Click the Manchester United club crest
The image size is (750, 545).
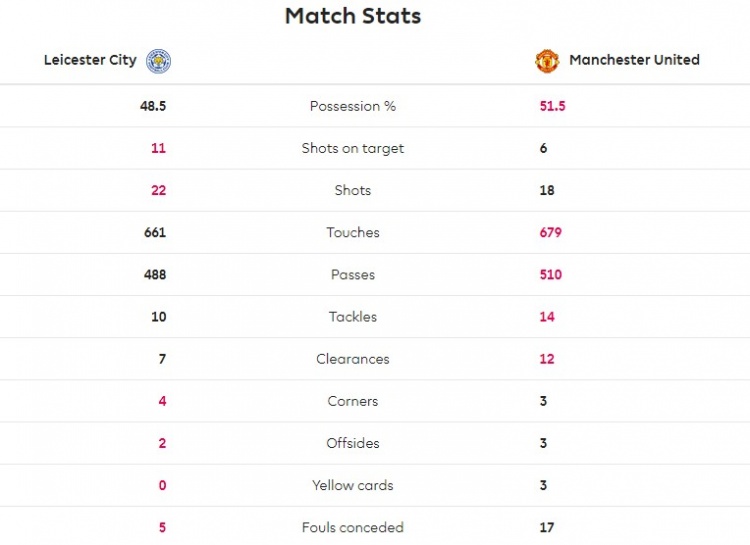(547, 61)
